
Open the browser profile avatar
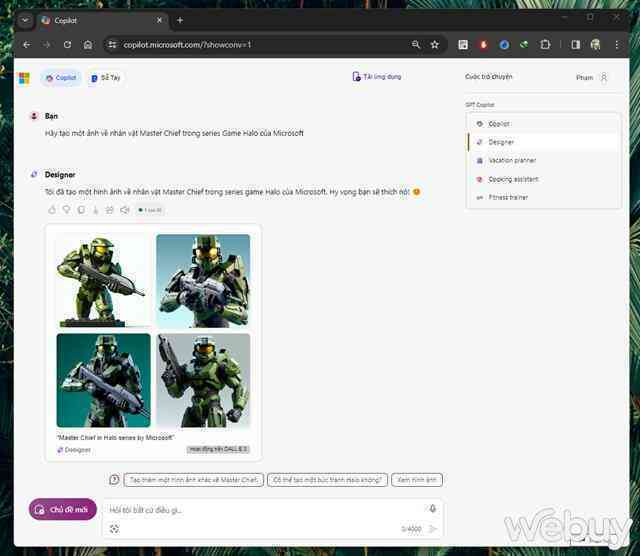click(x=596, y=44)
